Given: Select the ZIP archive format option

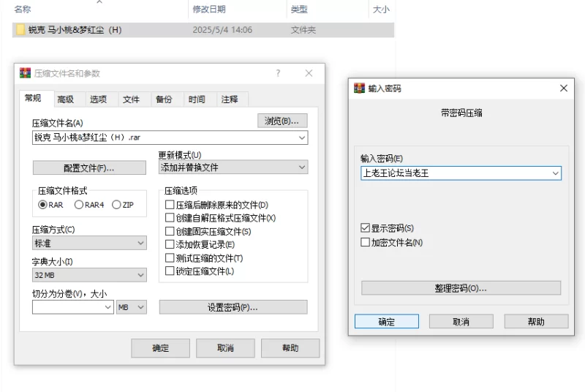Looking at the screenshot, I should 116,205.
